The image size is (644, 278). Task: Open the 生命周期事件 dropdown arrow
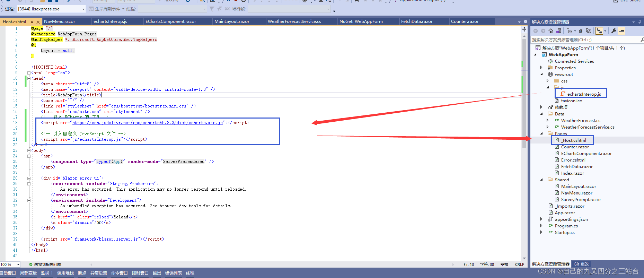tap(123, 9)
